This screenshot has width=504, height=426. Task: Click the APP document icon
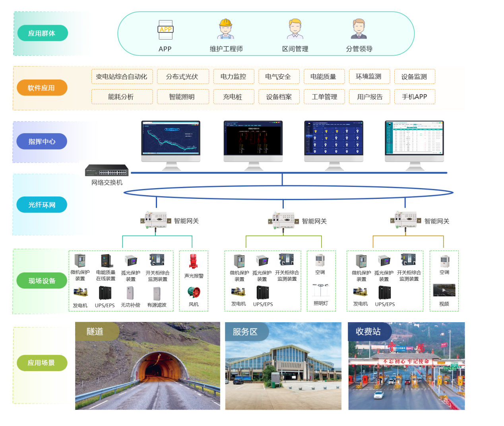coord(165,30)
